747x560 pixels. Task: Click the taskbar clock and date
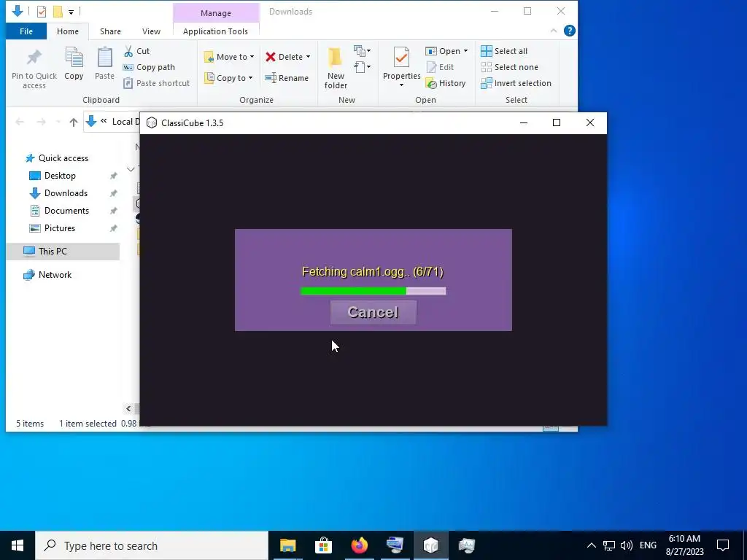pyautogui.click(x=684, y=545)
